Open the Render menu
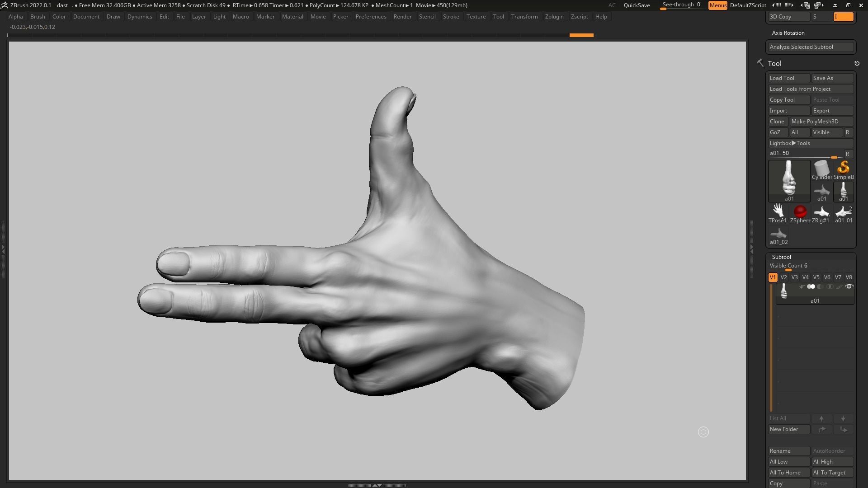Image resolution: width=868 pixels, height=488 pixels. coord(402,17)
